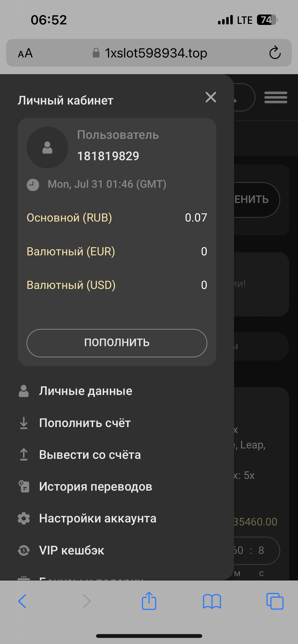Viewport: 298px width, 644px height.
Task: Open Safari reader text size options
Action: (x=25, y=53)
